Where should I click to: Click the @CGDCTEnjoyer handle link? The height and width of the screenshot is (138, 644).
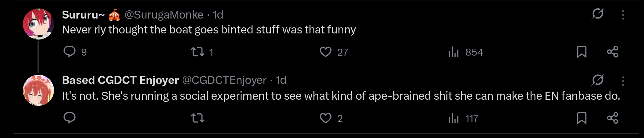click(224, 80)
